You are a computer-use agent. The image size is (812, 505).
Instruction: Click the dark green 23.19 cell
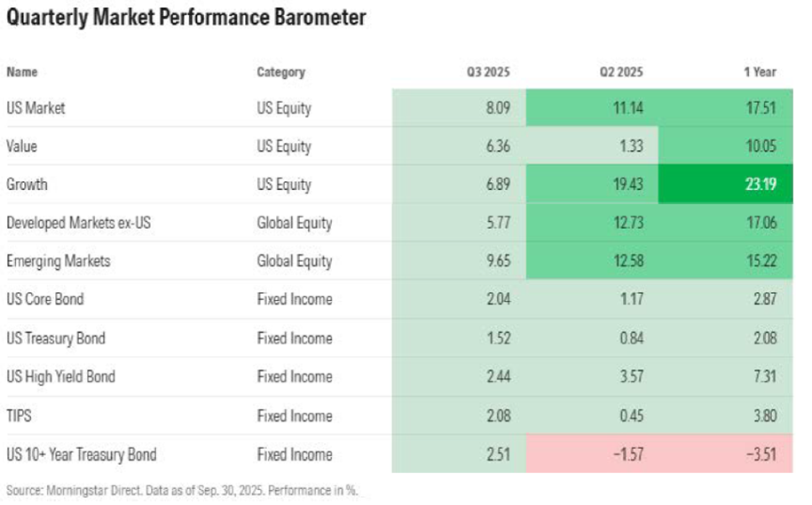point(726,185)
